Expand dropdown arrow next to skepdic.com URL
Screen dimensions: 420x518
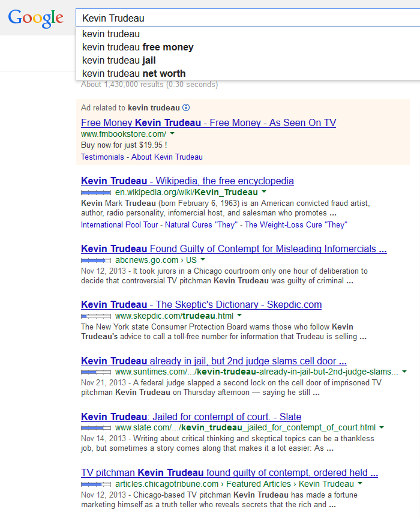239,315
